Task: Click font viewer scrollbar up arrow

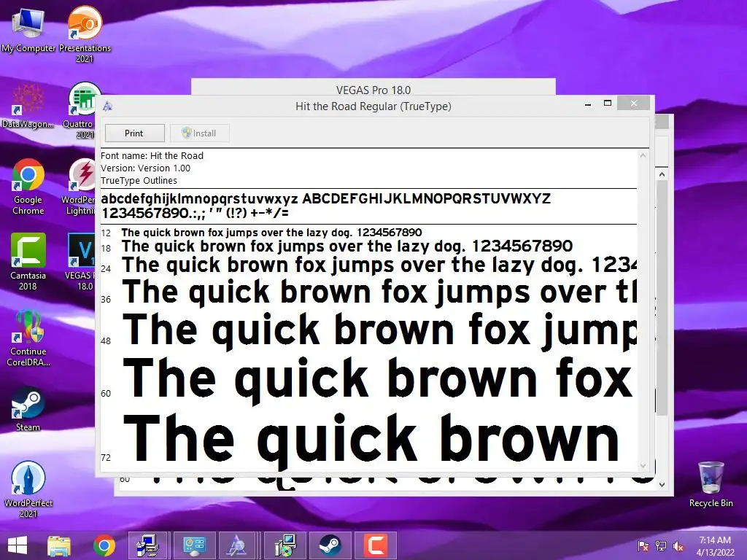Action: (x=643, y=155)
